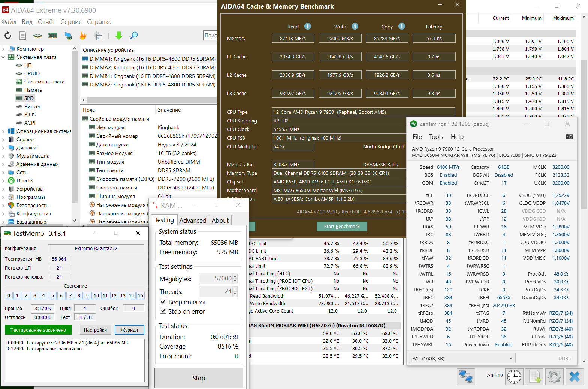This screenshot has height=389, width=588.
Task: Click the Megabytes input field
Action: coord(216,279)
